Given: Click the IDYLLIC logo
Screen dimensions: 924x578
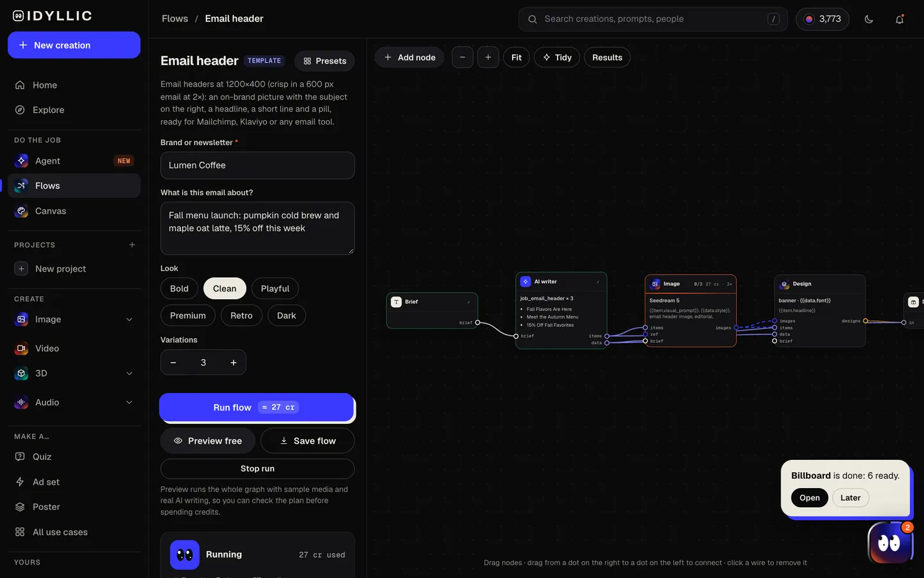Looking at the screenshot, I should [53, 16].
